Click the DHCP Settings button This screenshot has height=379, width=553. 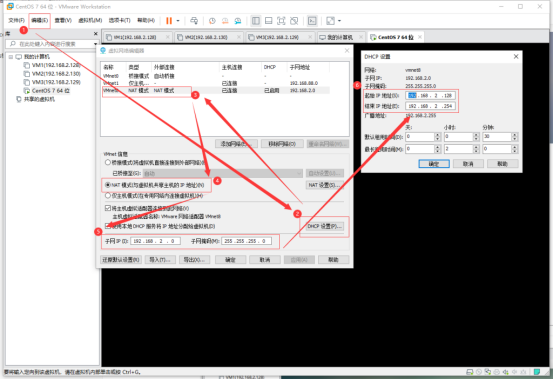(x=324, y=226)
